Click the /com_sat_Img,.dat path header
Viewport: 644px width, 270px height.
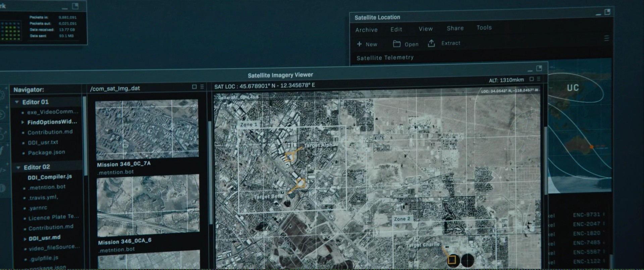coord(115,88)
